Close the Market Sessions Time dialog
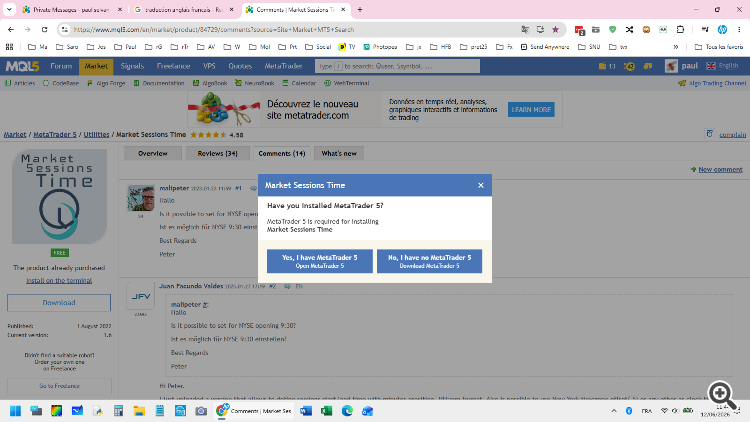Screen dimensions: 750x422 click(x=481, y=185)
